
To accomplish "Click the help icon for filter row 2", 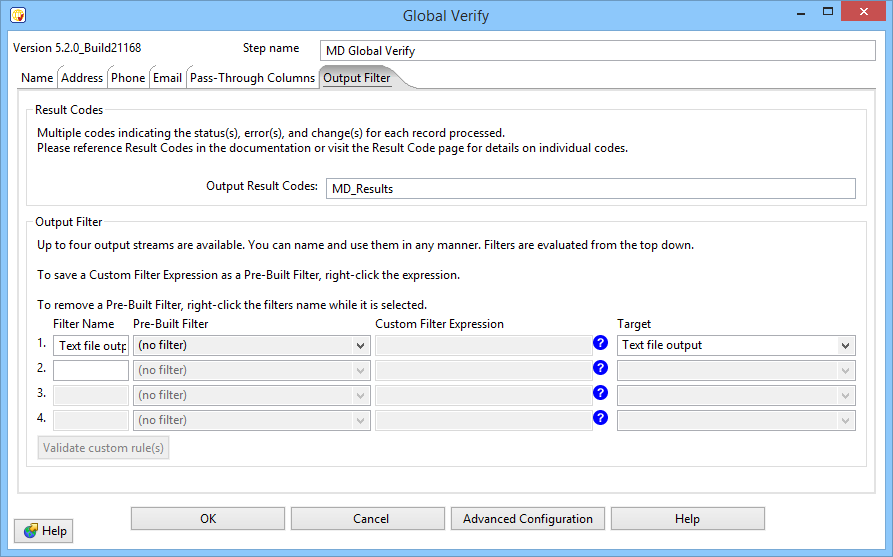I will pos(600,368).
